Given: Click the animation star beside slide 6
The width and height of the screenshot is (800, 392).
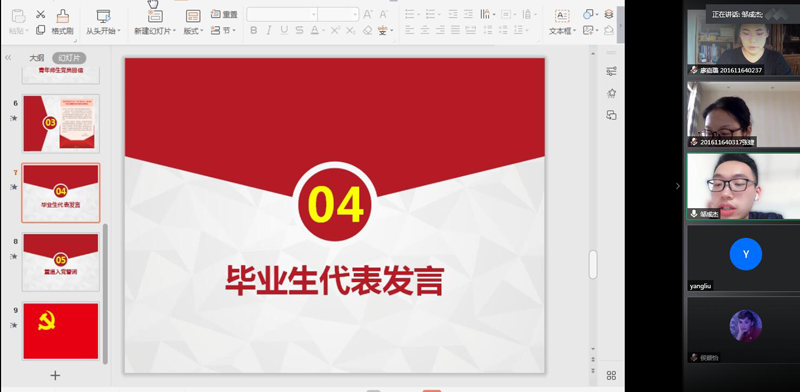Looking at the screenshot, I should pos(14,118).
